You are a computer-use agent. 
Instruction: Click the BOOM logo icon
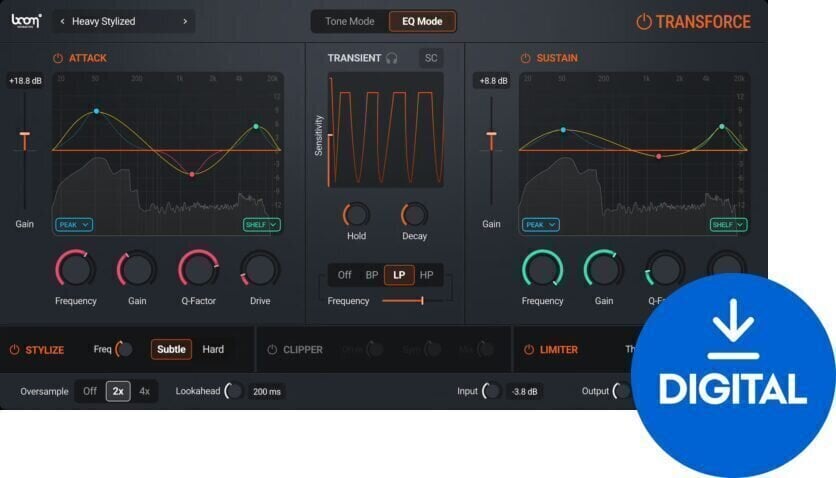26,21
